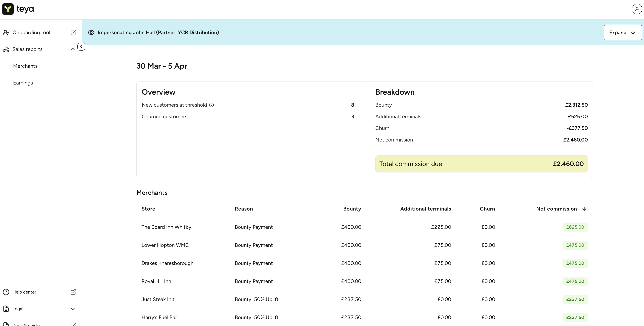
Task: Click Total commission due banner
Action: 481,164
